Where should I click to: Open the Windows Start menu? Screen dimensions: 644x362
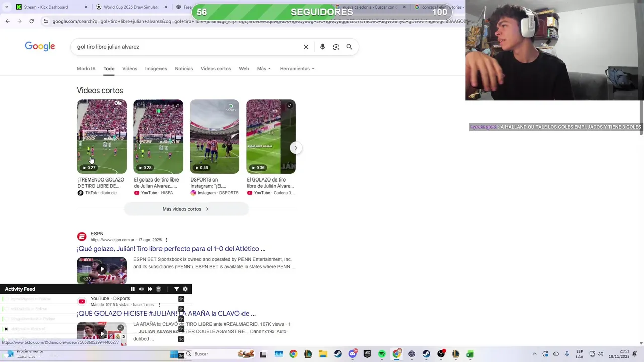(x=174, y=354)
